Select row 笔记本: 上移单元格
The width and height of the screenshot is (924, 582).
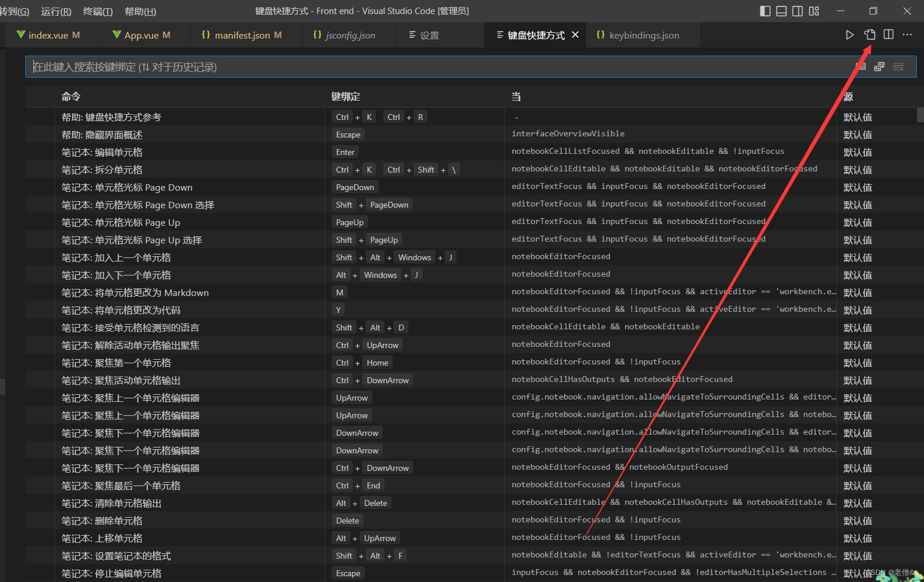point(471,538)
